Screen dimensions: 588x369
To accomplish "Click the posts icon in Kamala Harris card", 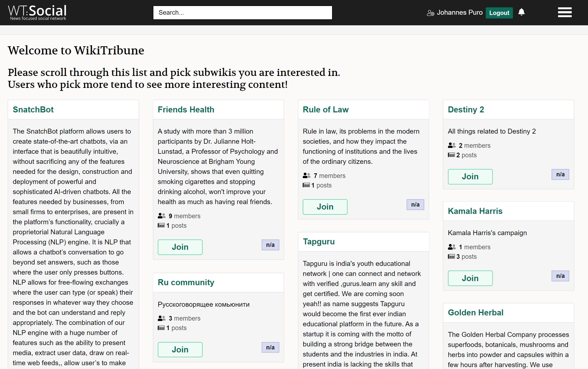I will [451, 256].
